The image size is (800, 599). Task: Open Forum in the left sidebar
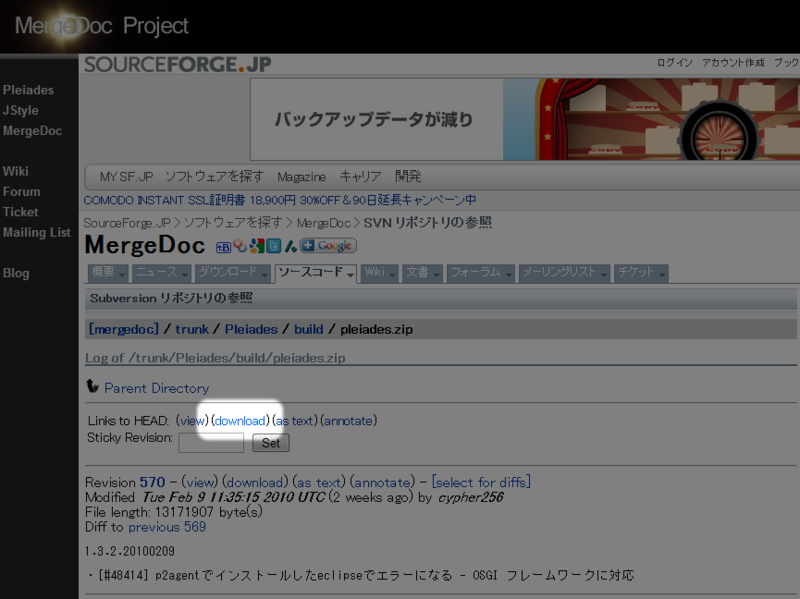click(x=21, y=192)
